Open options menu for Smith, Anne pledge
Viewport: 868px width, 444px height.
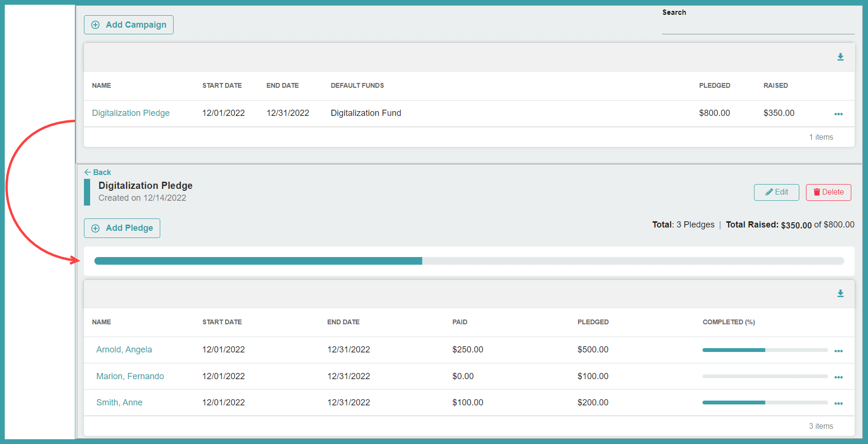[x=838, y=403]
